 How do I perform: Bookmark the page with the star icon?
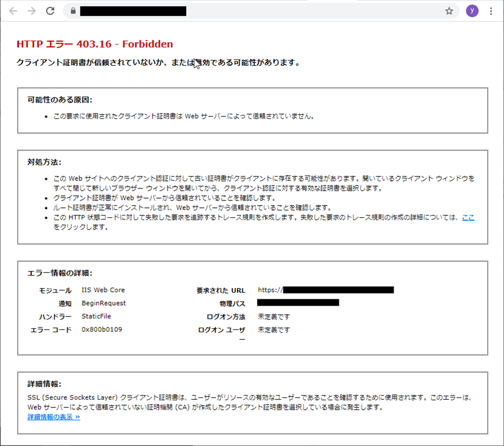pos(449,10)
